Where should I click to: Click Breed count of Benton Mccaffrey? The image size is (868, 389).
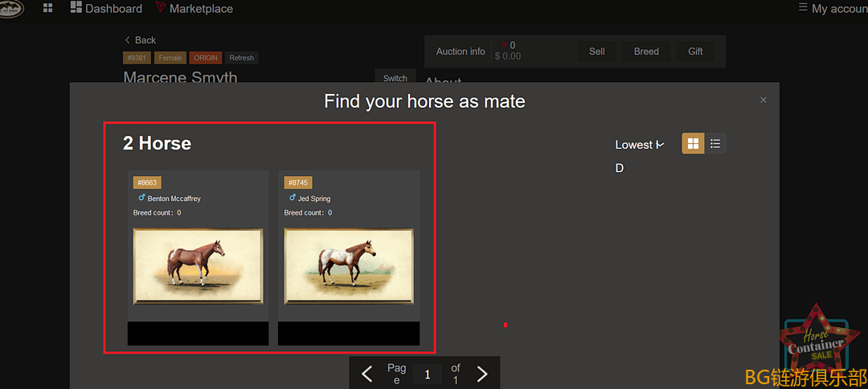158,213
